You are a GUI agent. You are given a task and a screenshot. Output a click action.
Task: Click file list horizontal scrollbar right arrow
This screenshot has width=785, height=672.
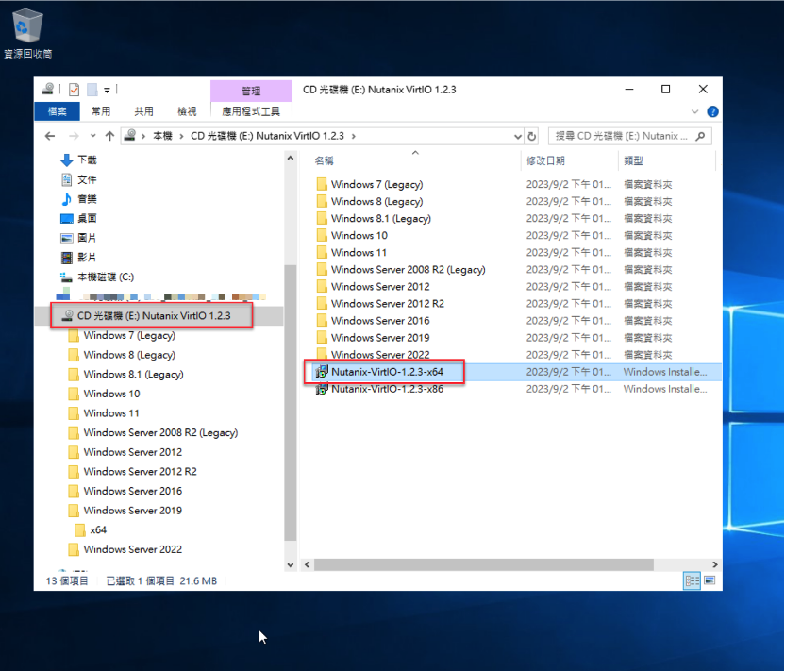pyautogui.click(x=715, y=564)
